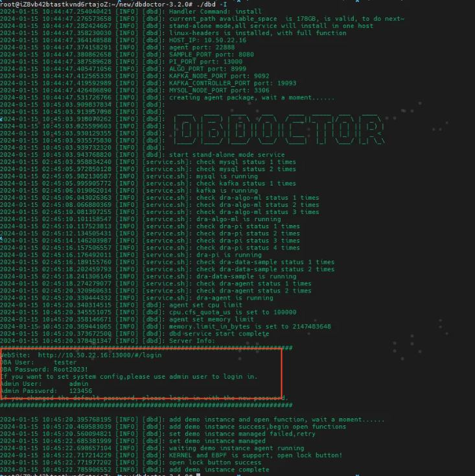Image resolution: width=475 pixels, height=476 pixels.
Task: Select 'set demo instance managed failed,retry' line
Action: (x=242, y=434)
